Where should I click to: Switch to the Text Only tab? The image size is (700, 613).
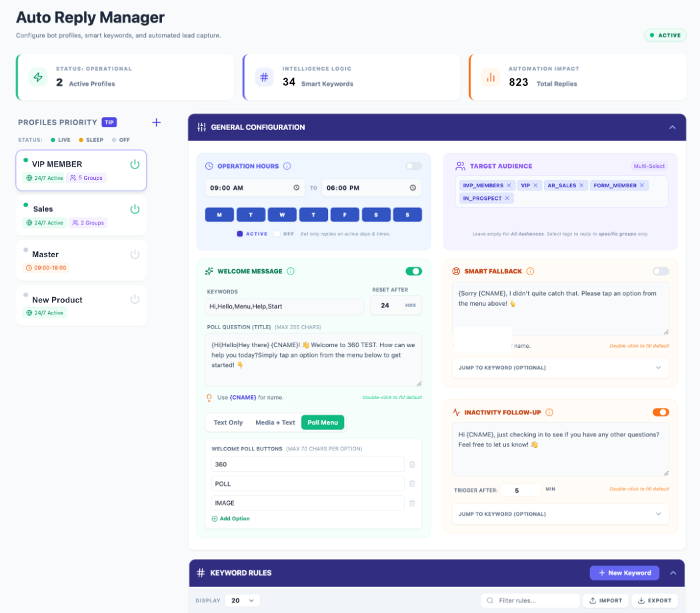point(227,422)
